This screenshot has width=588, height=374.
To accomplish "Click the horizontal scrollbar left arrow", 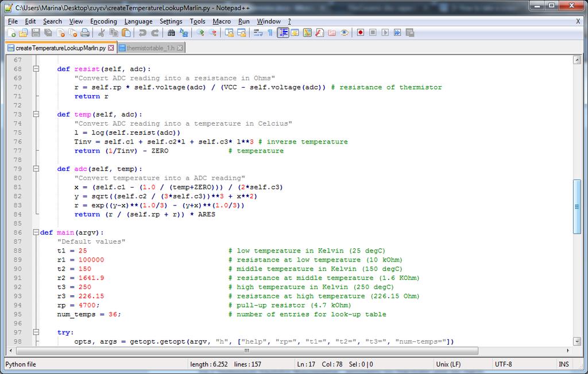I will click(10, 350).
